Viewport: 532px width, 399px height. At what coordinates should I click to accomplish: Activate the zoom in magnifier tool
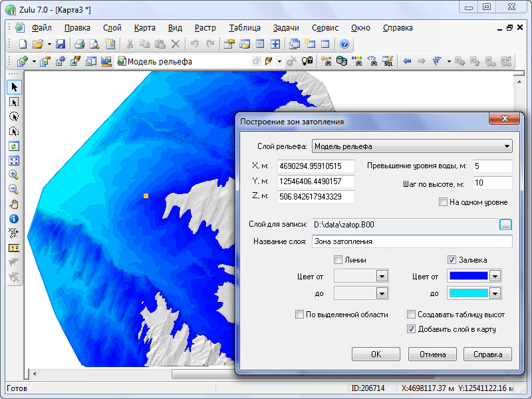[14, 175]
